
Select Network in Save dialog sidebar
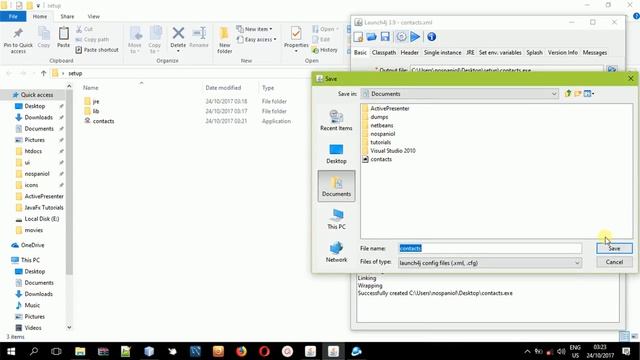click(336, 252)
